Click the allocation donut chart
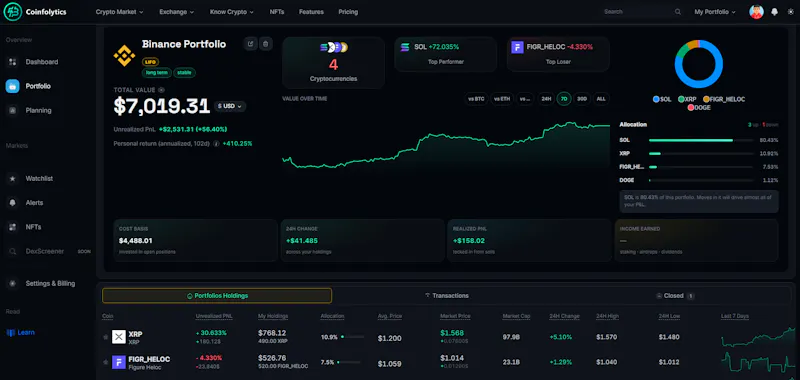Image resolution: width=800 pixels, height=380 pixels. coord(698,64)
